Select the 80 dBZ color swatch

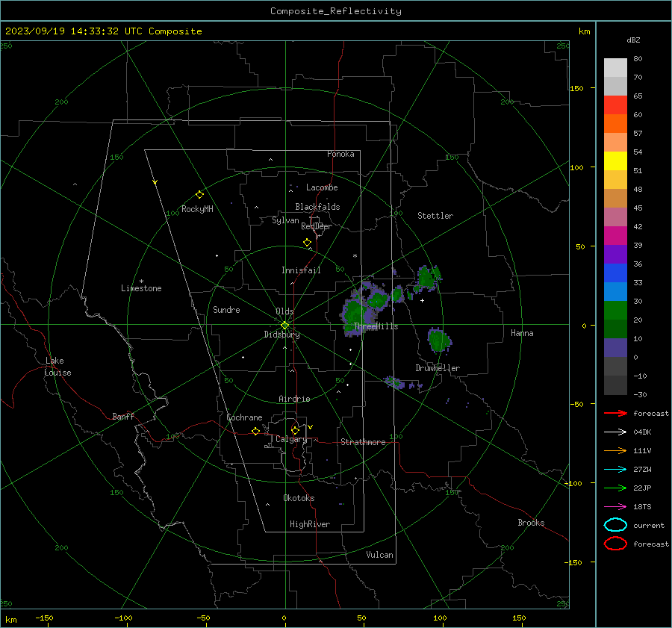click(x=615, y=67)
